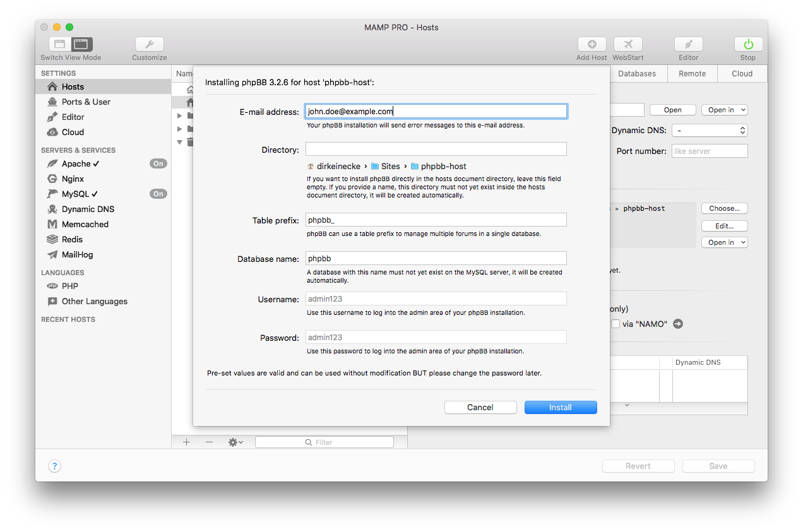Click the Stop servers button
This screenshot has height=532, width=803.
click(747, 45)
